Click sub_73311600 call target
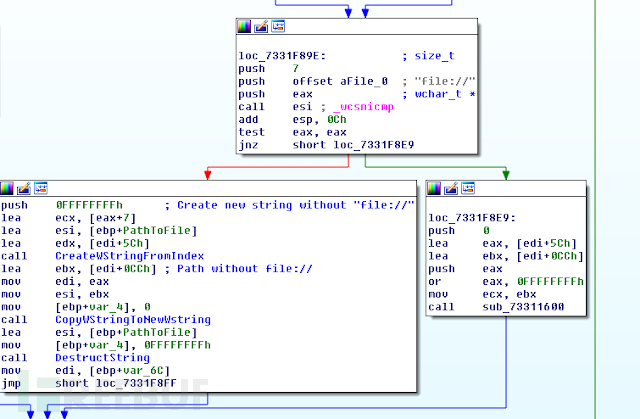640x419 pixels. [x=515, y=307]
